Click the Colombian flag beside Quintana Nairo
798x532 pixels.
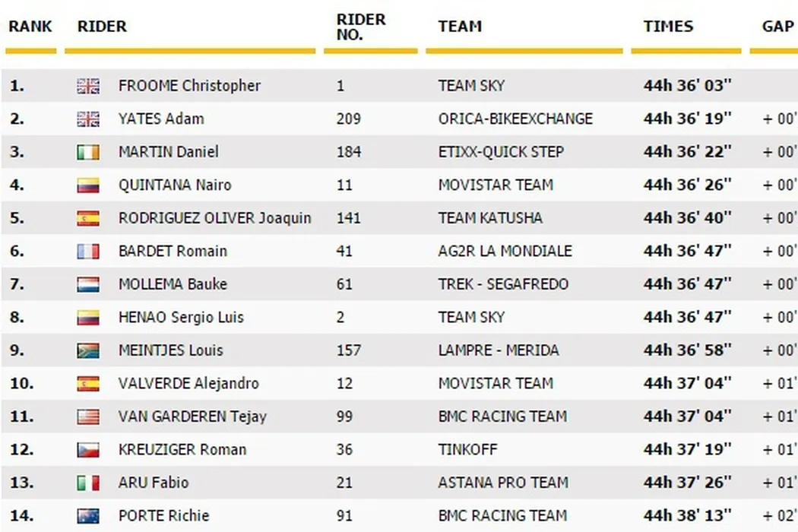coord(88,185)
